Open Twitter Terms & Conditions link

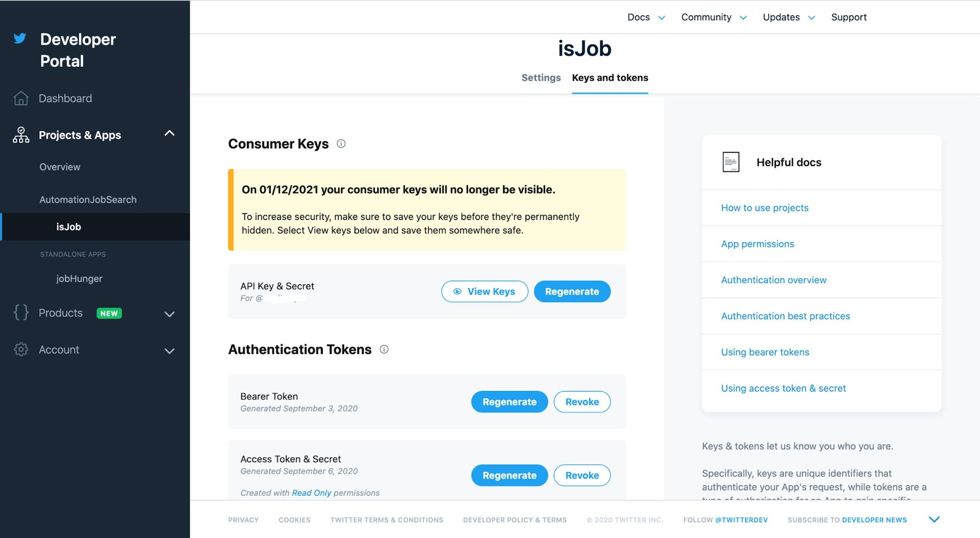coord(386,520)
